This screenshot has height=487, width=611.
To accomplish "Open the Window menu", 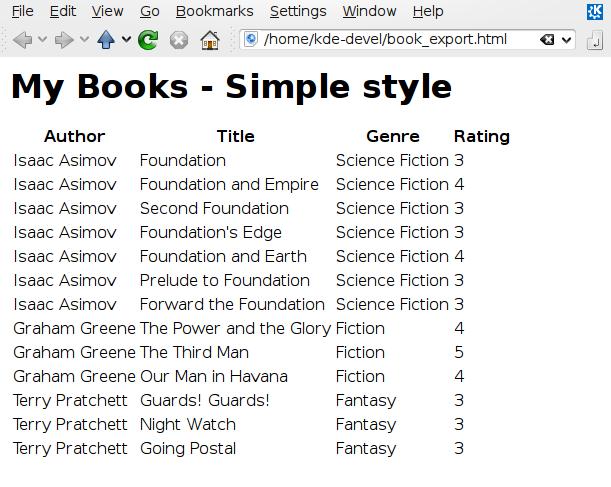I will [x=369, y=11].
